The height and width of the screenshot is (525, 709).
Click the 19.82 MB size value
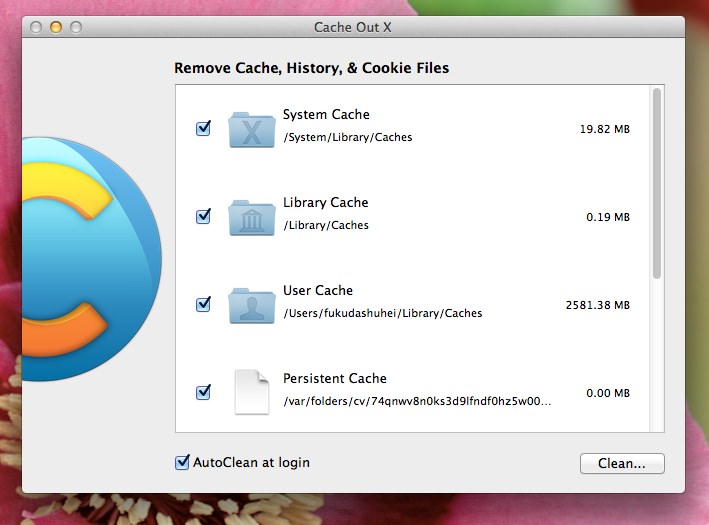[605, 129]
